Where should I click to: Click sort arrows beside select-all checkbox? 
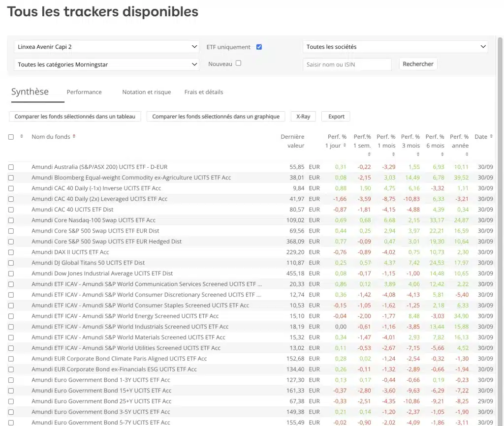pyautogui.click(x=22, y=136)
